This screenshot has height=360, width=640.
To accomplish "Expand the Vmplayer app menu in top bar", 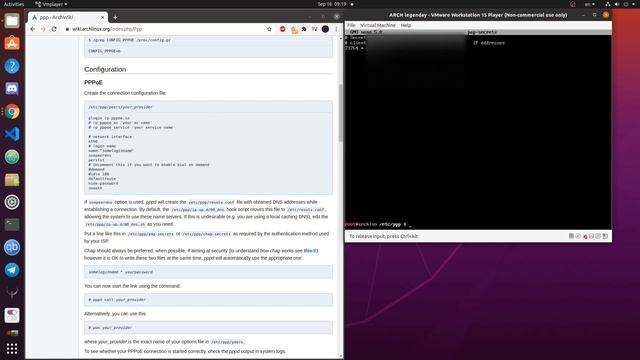I will pyautogui.click(x=51, y=4).
